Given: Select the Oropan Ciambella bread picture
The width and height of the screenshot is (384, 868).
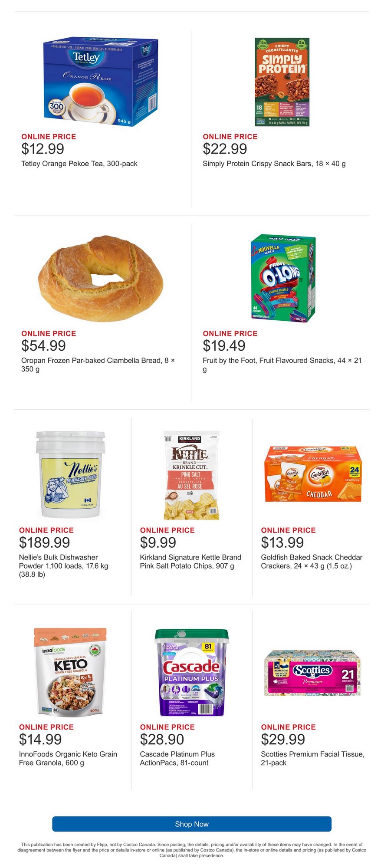Looking at the screenshot, I should click(101, 279).
